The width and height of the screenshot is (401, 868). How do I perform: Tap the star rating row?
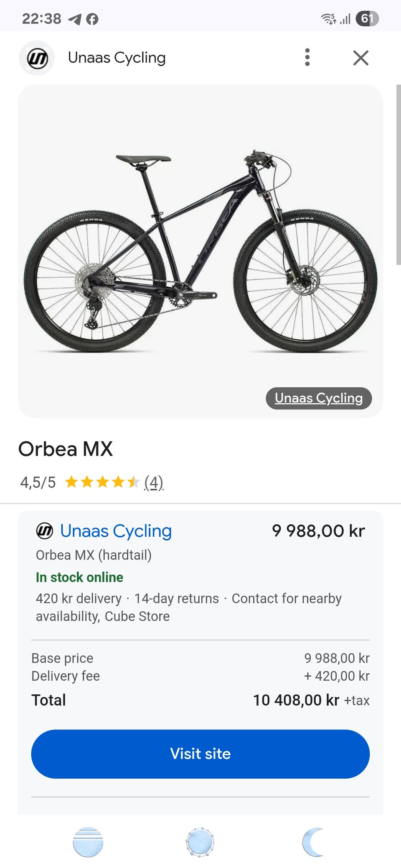click(x=102, y=482)
